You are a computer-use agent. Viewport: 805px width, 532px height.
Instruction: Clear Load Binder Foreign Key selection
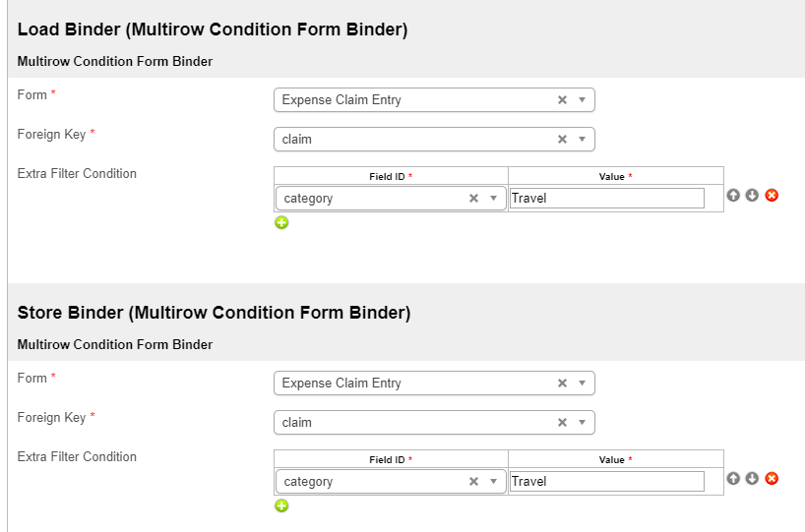(562, 140)
